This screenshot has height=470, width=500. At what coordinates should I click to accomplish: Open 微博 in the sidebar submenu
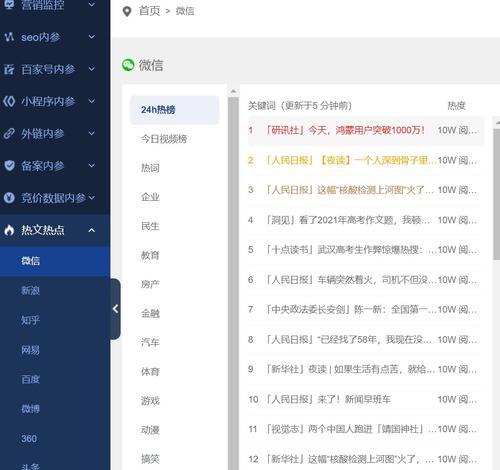[30, 409]
